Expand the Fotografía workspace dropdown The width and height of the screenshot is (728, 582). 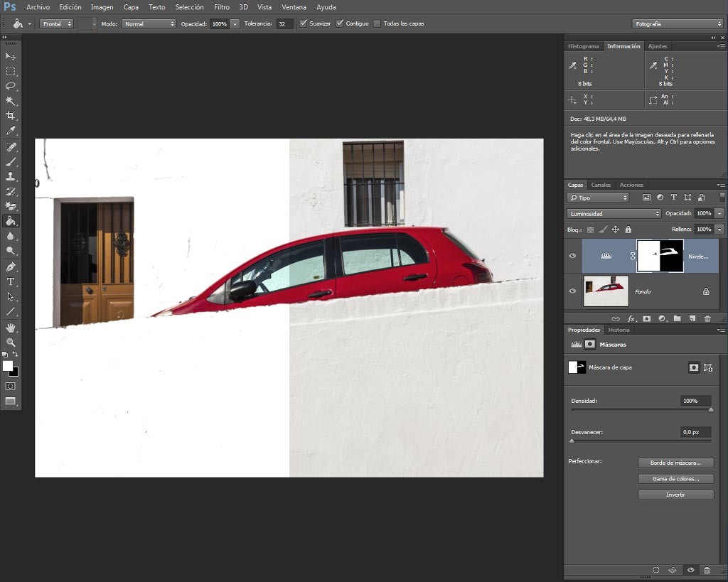[x=678, y=23]
